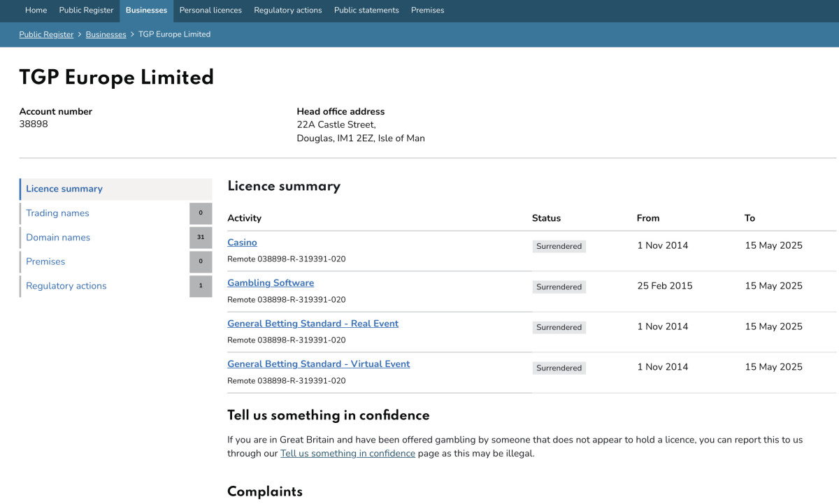The width and height of the screenshot is (839, 504).
Task: Open Public statements navigation item
Action: pos(366,10)
